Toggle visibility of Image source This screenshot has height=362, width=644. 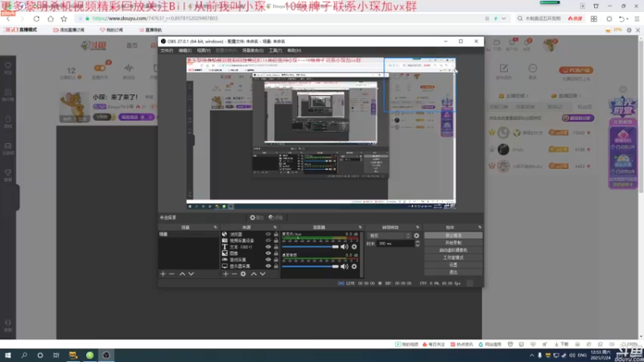tap(268, 253)
